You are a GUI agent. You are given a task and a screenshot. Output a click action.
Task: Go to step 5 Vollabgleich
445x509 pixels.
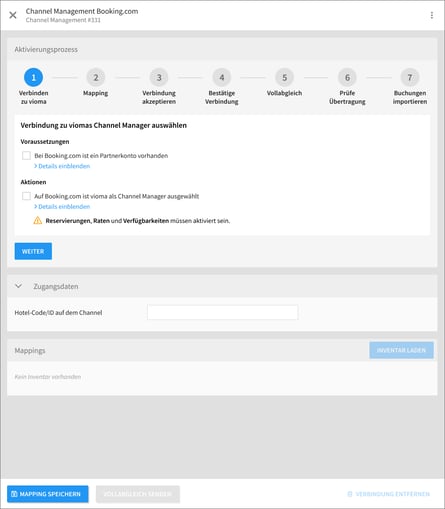[x=284, y=77]
